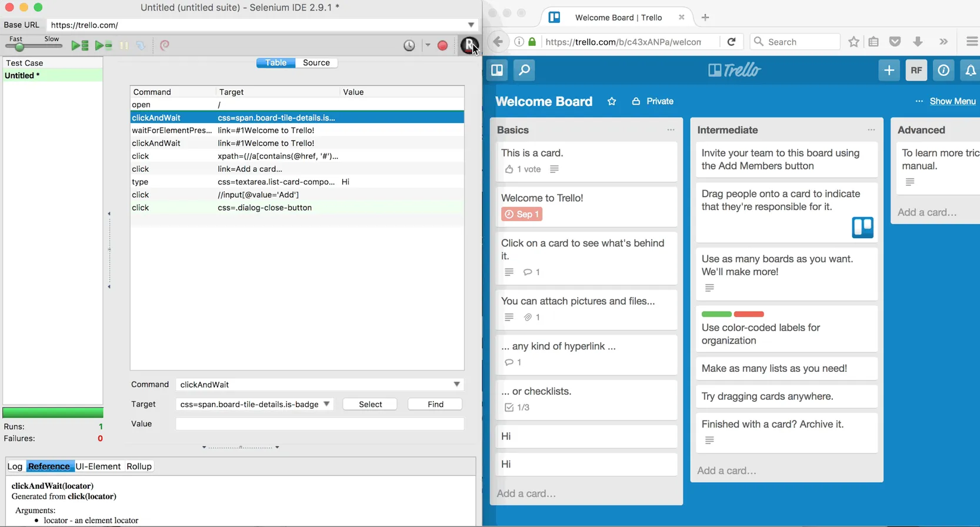
Task: Expand the scheduler dropdown arrow beside the clock
Action: click(428, 45)
